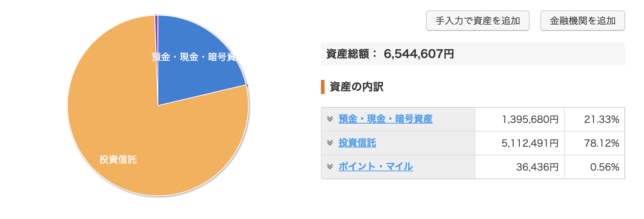This screenshot has width=644, height=219.
Task: Click the 投資信託 label inside the pie chart
Action: click(x=118, y=159)
